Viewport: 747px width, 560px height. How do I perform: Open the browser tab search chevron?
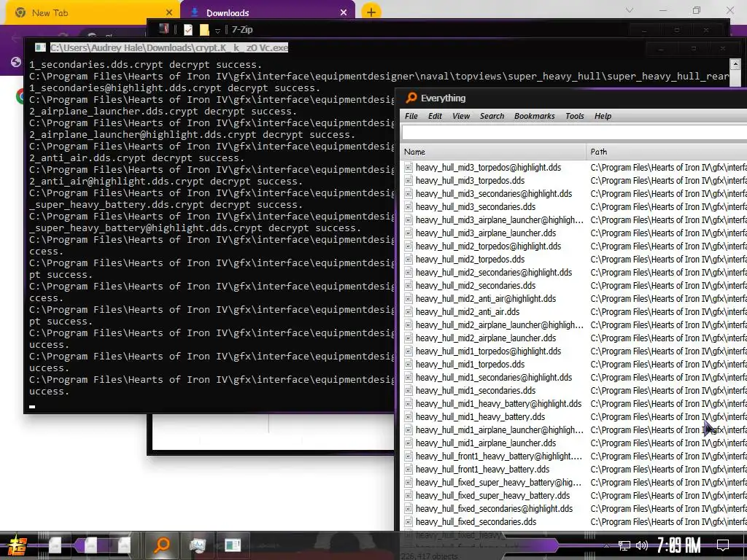tap(630, 10)
